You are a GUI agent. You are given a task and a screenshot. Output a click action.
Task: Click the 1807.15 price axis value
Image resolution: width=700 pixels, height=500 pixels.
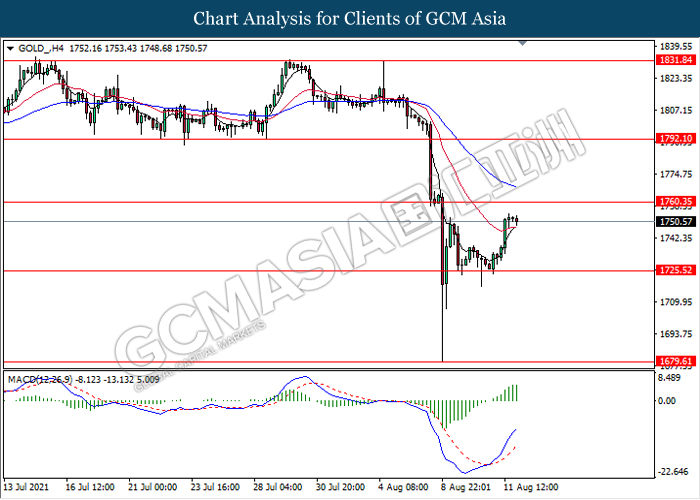(x=676, y=110)
